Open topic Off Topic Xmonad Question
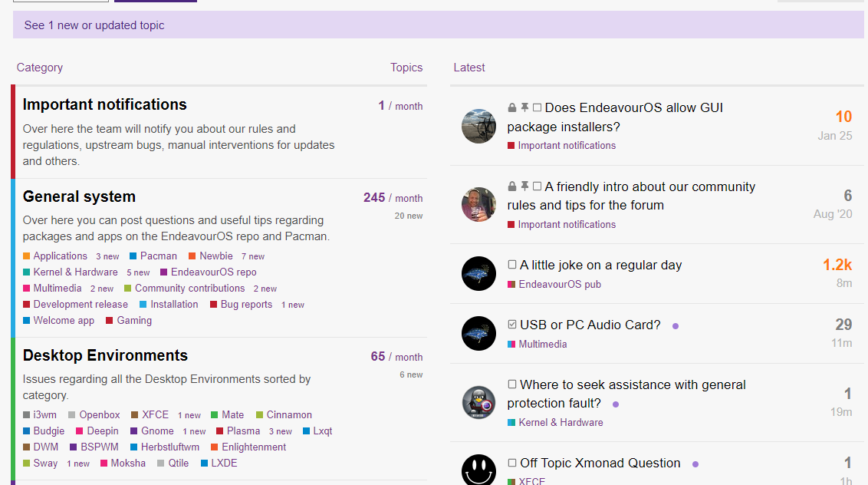Viewport: 868px width, 485px height. pos(600,463)
